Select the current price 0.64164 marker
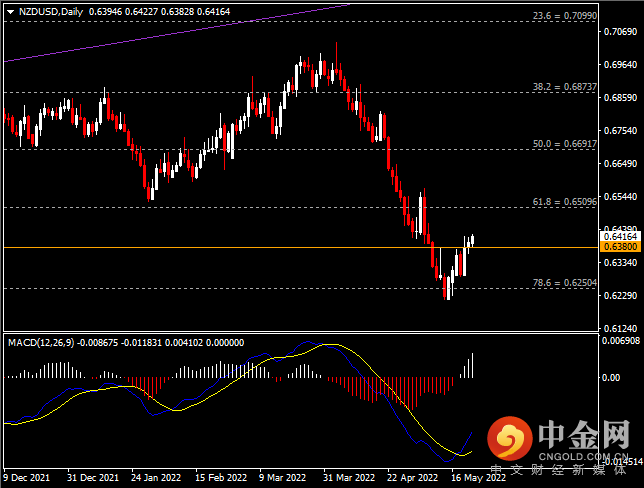Viewport: 644px width, 488px height. pyautogui.click(x=621, y=236)
